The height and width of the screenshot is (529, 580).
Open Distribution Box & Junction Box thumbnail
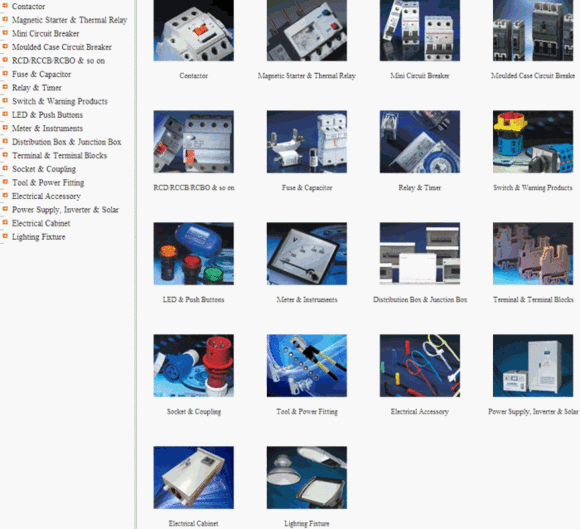[420, 254]
